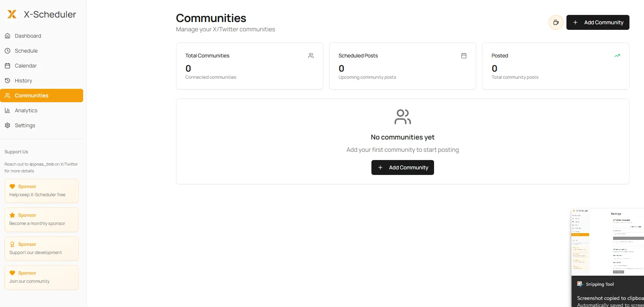Click the large users icon above No communities yet
644x307 pixels.
403,117
